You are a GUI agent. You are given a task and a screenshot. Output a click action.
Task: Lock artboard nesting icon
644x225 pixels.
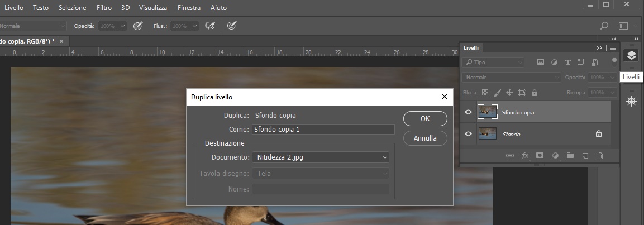522,92
